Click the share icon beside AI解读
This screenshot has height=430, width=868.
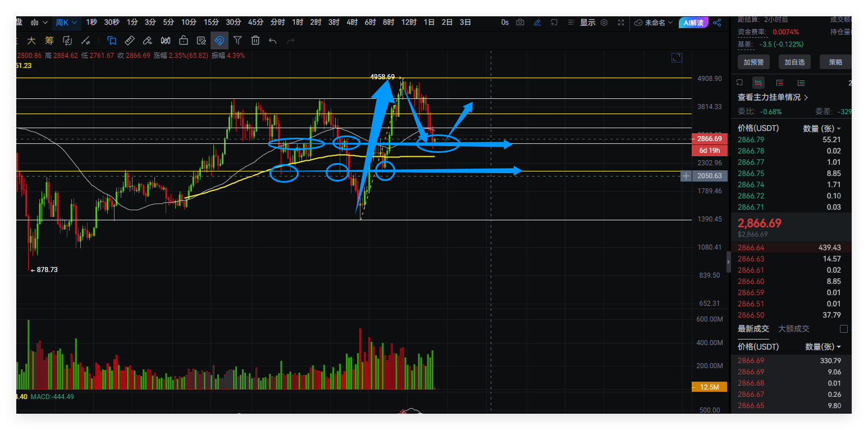pos(717,22)
